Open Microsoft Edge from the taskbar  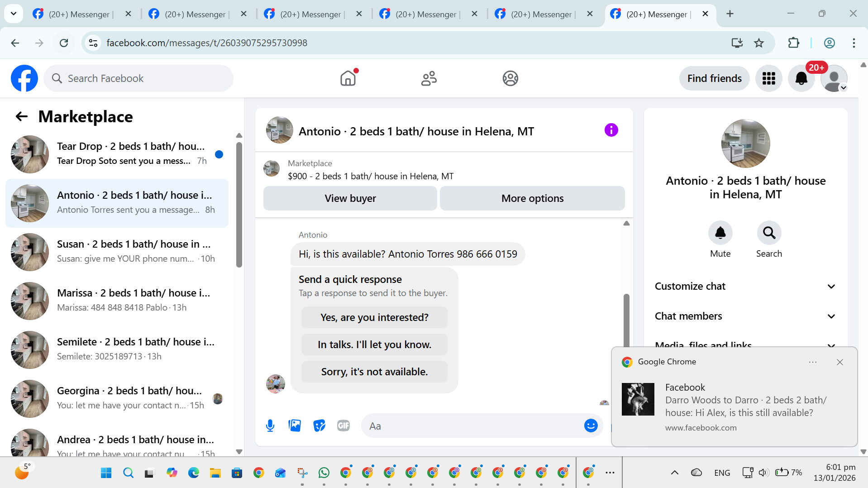pos(193,473)
